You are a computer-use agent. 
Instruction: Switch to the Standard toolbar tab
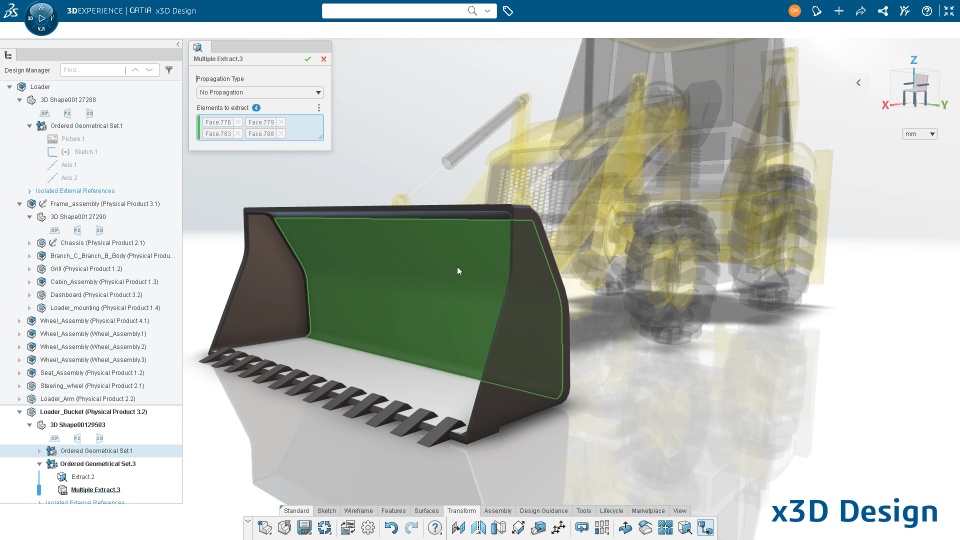click(x=296, y=511)
